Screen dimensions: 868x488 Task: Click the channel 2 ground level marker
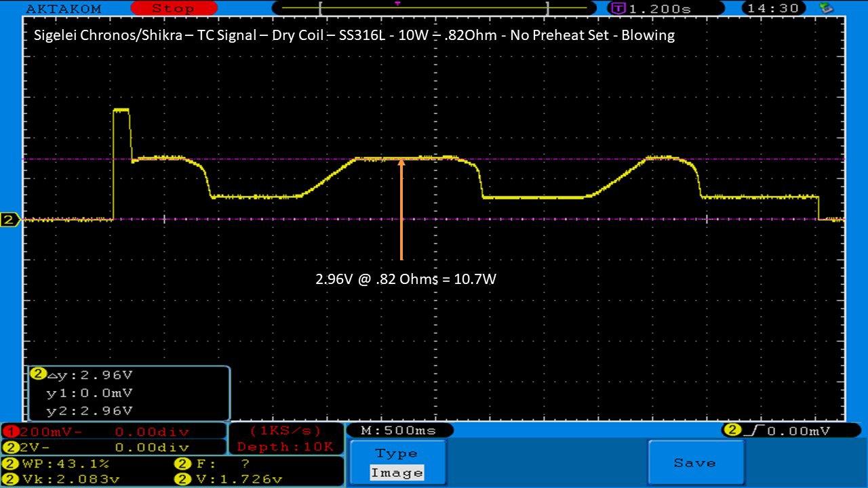tap(9, 220)
